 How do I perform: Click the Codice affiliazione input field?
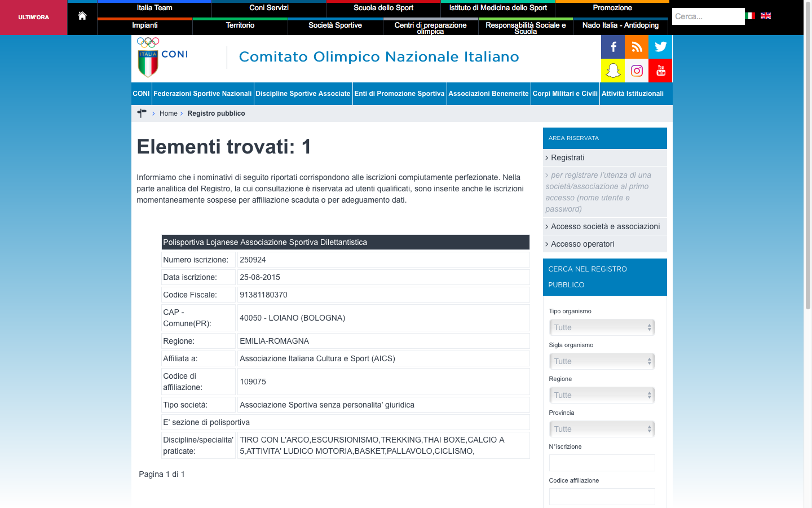click(602, 497)
